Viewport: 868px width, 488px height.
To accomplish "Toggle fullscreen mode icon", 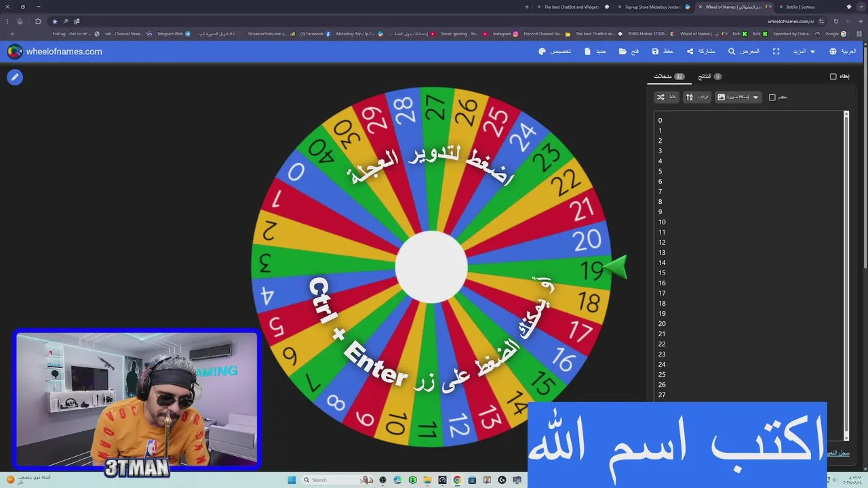I will 776,52.
